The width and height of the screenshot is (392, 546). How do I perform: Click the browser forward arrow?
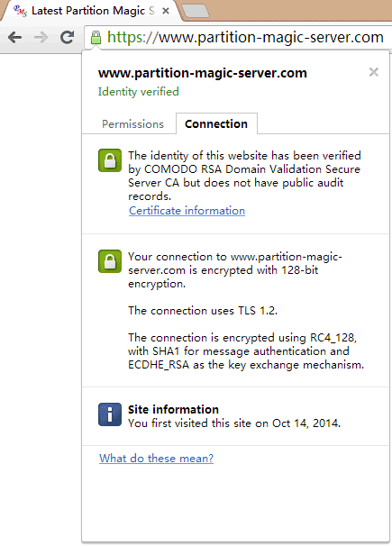point(41,37)
